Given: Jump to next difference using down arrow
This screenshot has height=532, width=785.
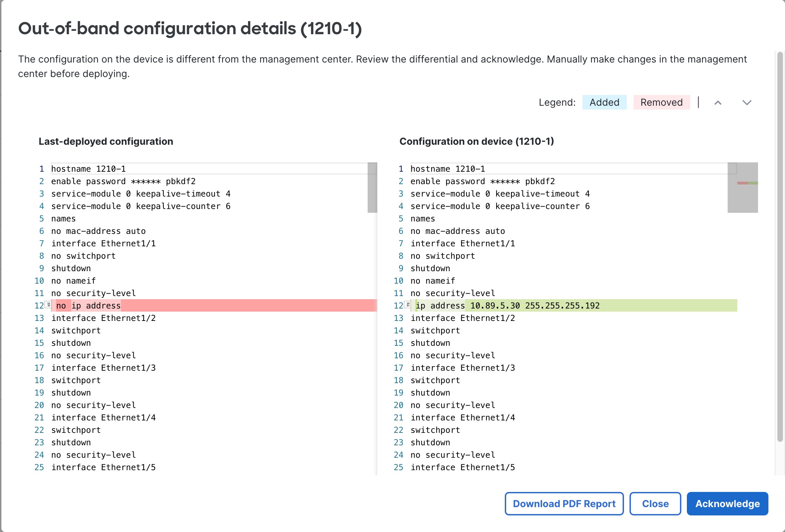Looking at the screenshot, I should click(746, 103).
